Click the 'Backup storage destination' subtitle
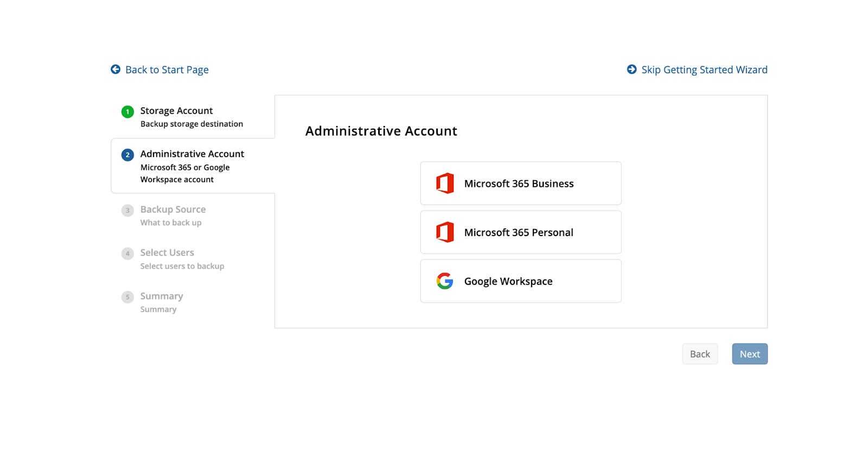 pos(192,124)
